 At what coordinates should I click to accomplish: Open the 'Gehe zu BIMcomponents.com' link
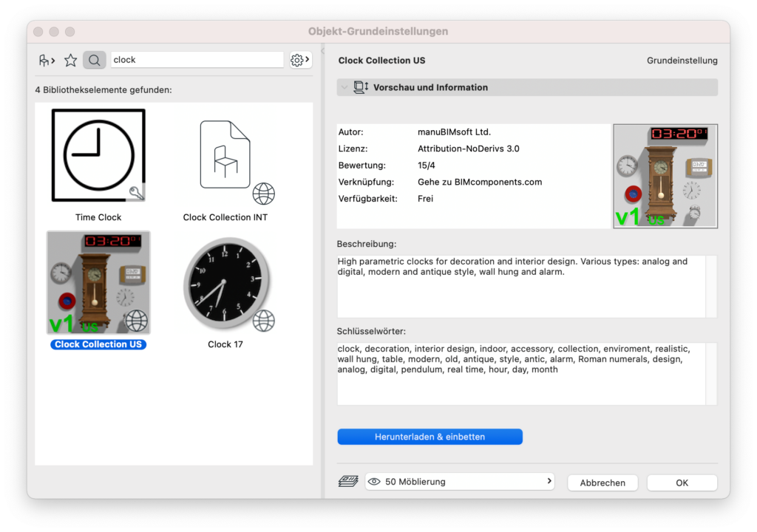coord(479,182)
